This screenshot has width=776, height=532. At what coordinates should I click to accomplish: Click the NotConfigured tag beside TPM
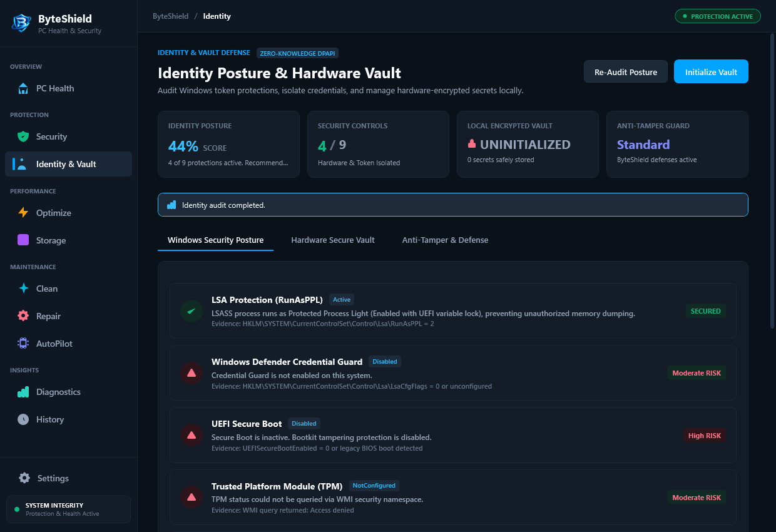click(x=374, y=485)
